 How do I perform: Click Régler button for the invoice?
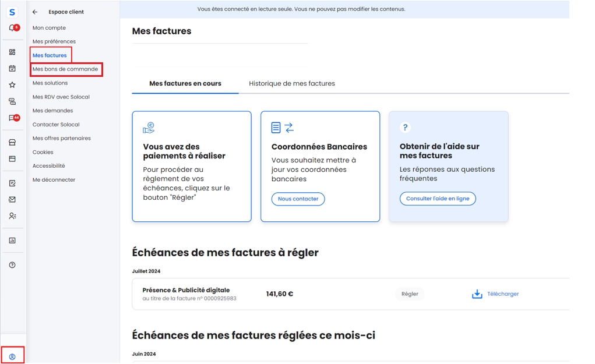[x=410, y=294]
